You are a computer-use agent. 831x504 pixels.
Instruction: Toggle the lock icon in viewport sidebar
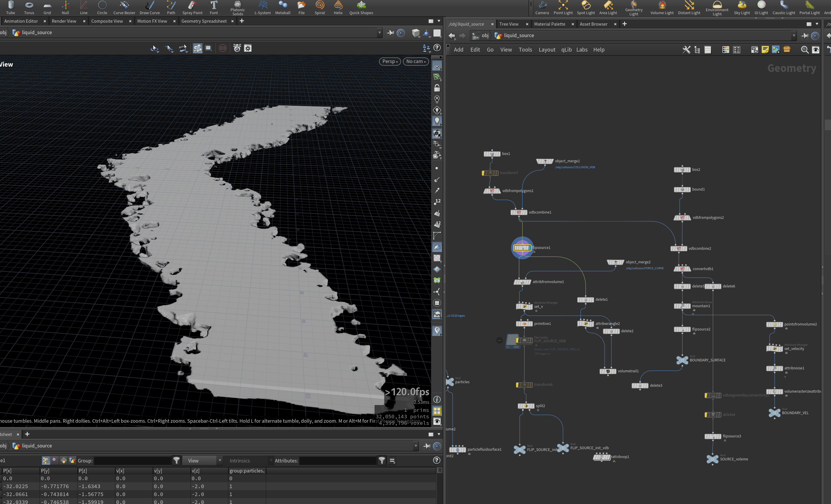(437, 88)
